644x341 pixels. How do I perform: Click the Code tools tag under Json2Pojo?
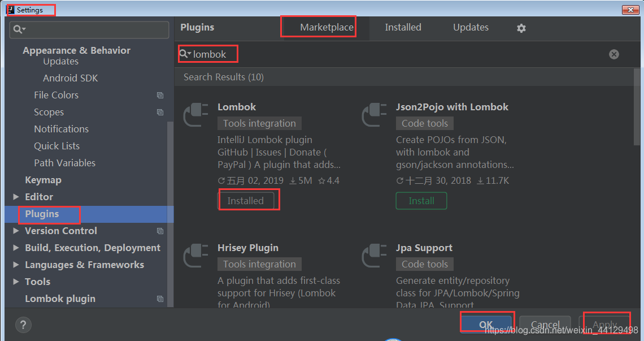(x=425, y=123)
